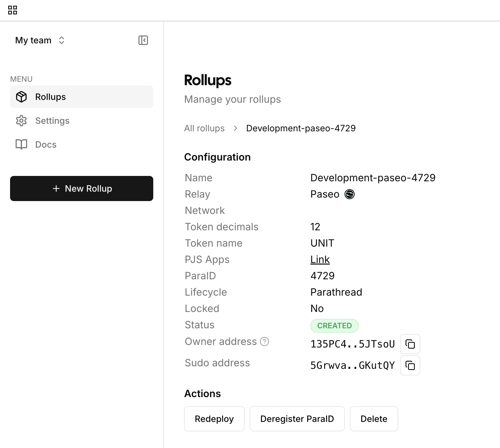Go to Settings in the menu

point(82,121)
